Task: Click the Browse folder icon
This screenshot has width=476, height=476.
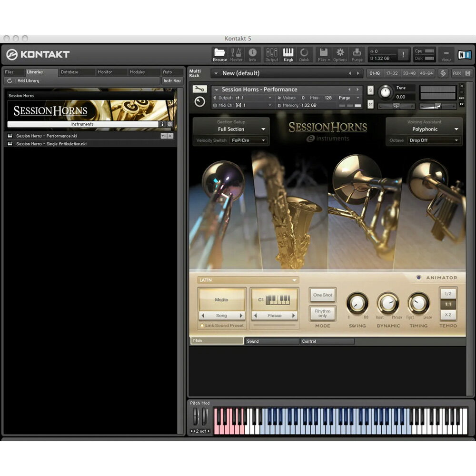Action: (x=219, y=55)
